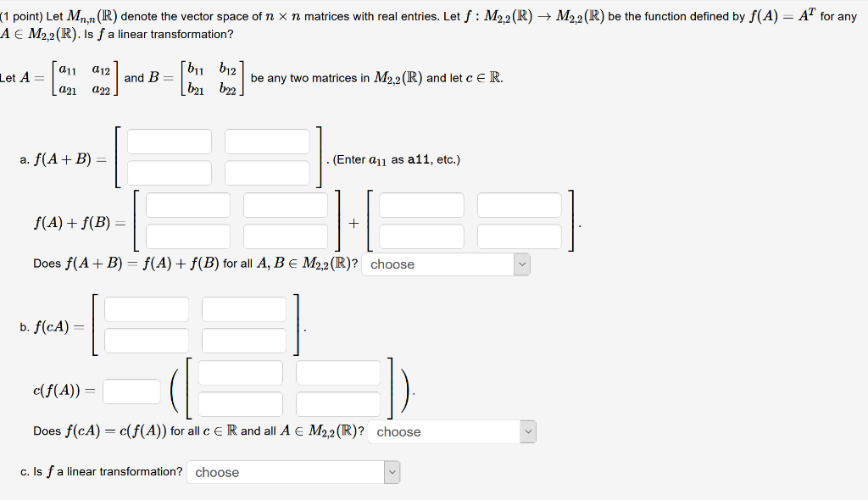Click the top-left field of the first f(A)+f(B) matrix
The image size is (868, 500).
coord(187,204)
